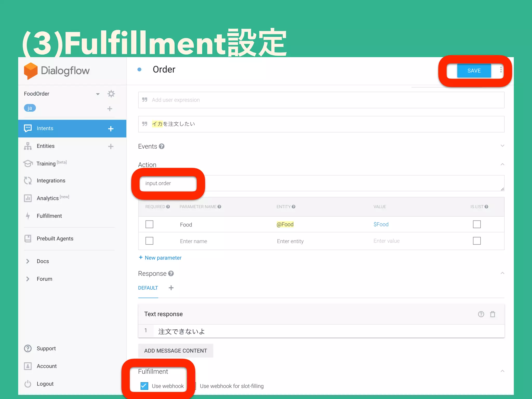Click the Fulfillment lightning bolt icon
Screen dimensions: 532x399
pyautogui.click(x=28, y=216)
